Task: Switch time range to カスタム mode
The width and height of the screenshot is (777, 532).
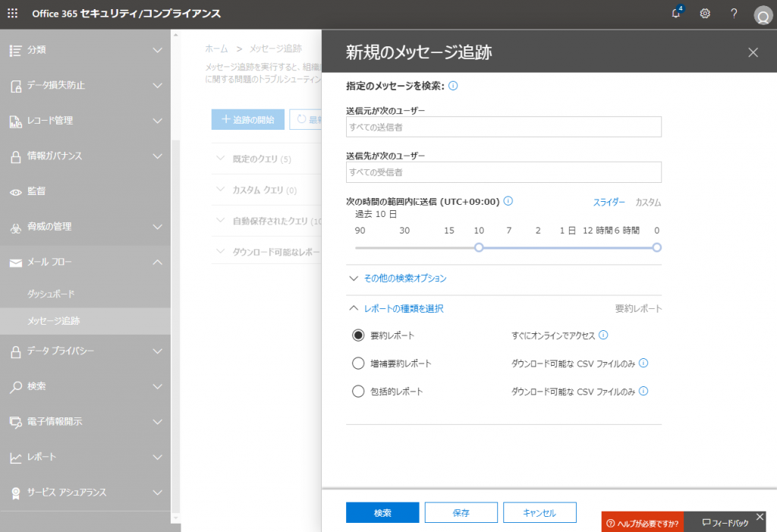Action: [x=648, y=203]
